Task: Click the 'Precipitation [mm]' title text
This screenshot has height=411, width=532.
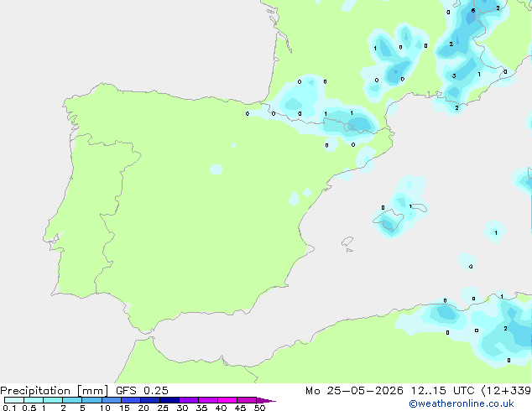Action: 55,391
